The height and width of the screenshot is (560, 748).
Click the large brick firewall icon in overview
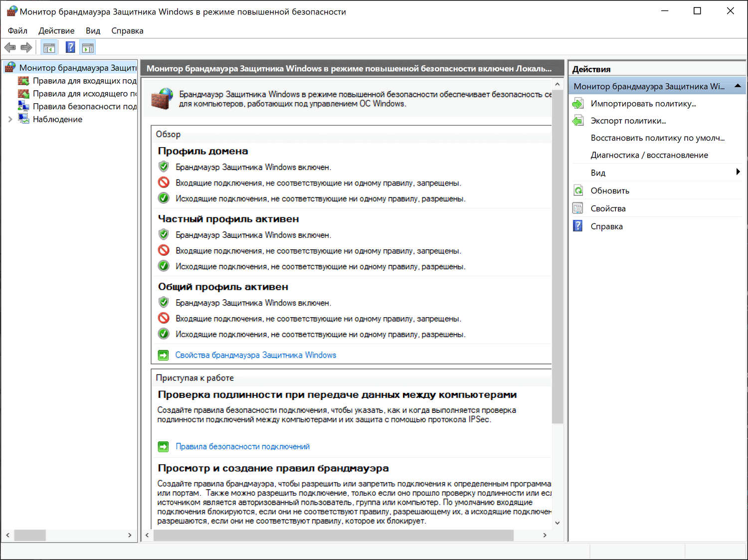[162, 99]
